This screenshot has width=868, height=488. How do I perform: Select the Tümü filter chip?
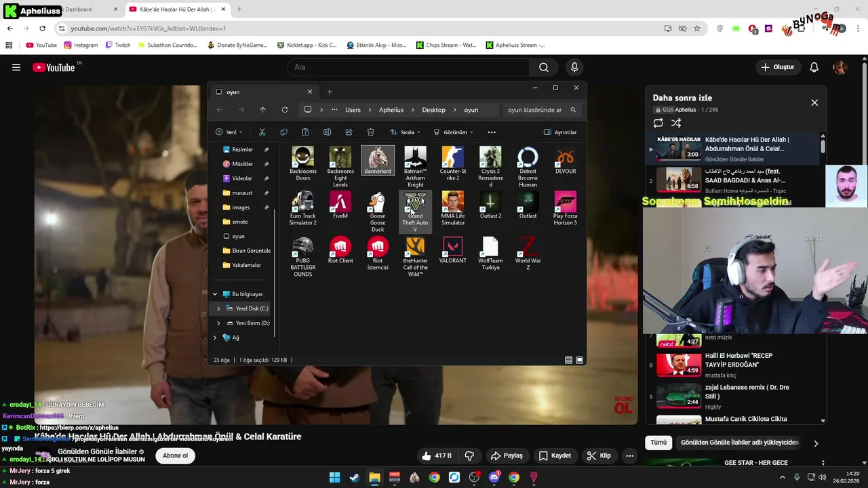tap(658, 443)
